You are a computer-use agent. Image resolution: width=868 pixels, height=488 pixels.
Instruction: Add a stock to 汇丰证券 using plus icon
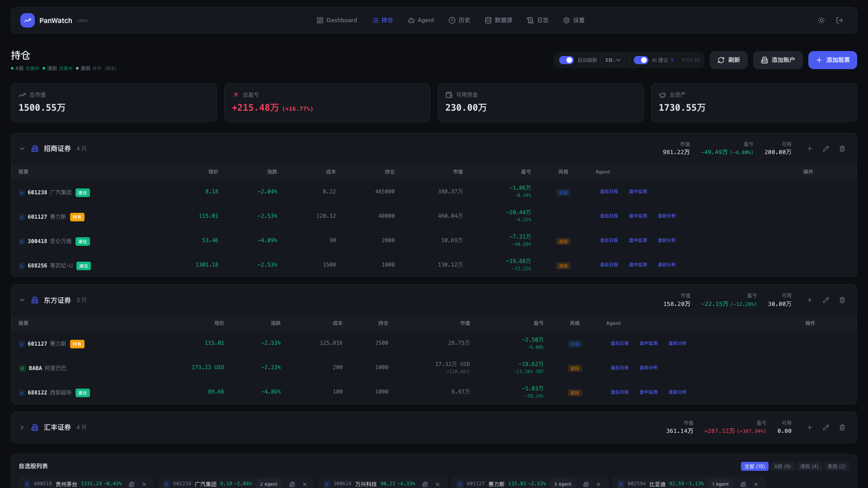(810, 427)
